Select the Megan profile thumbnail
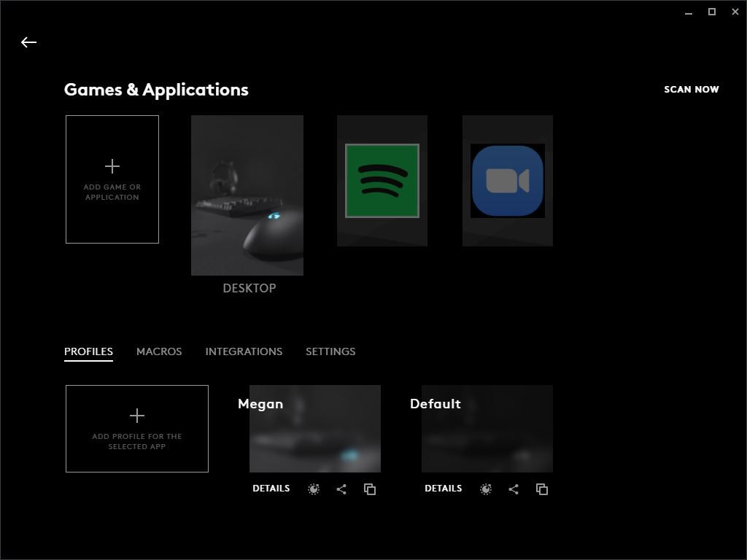The height and width of the screenshot is (560, 747). pyautogui.click(x=315, y=429)
